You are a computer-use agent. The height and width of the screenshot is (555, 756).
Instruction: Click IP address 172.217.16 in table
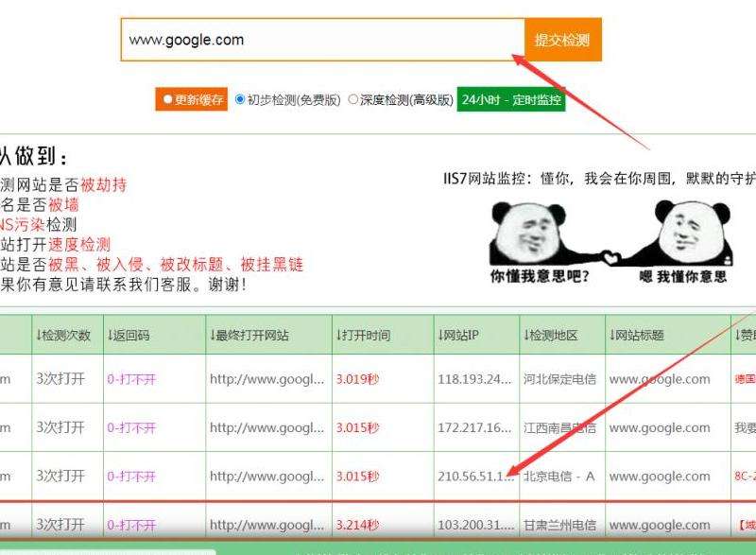click(474, 427)
